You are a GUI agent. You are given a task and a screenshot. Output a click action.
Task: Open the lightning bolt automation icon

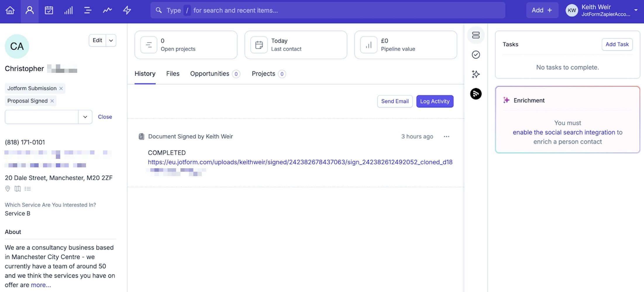click(x=127, y=11)
